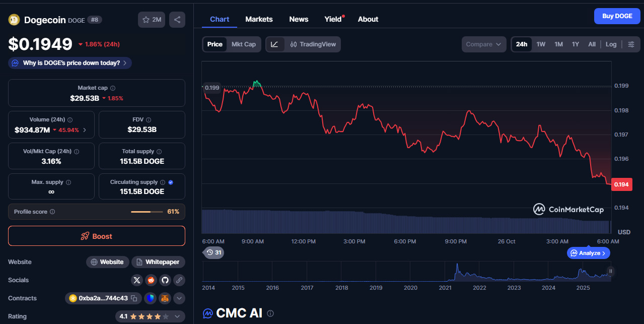Image resolution: width=644 pixels, height=324 pixels.
Task: Click the MetaMask fox icon
Action: pyautogui.click(x=165, y=298)
